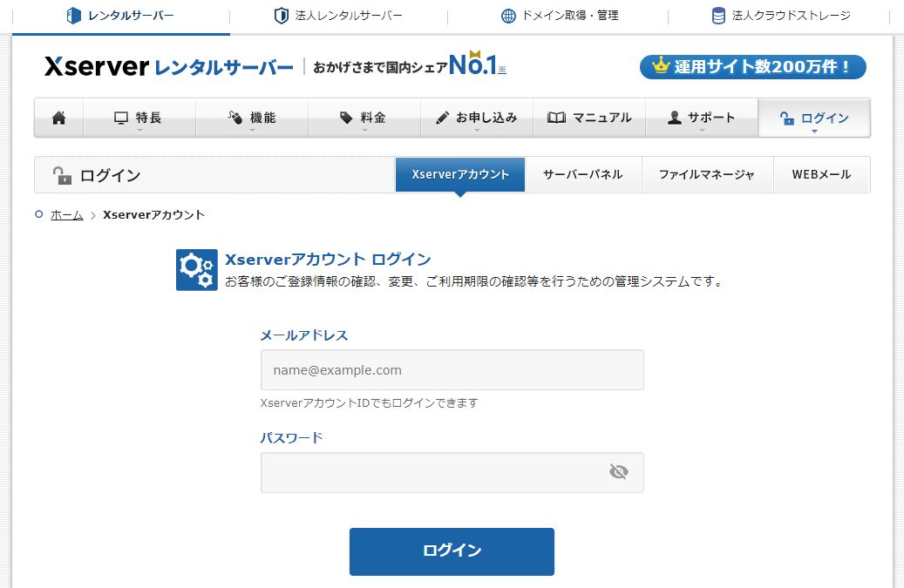Click the 運用サイト数200万件 banner
The height and width of the screenshot is (588, 904).
tap(753, 67)
